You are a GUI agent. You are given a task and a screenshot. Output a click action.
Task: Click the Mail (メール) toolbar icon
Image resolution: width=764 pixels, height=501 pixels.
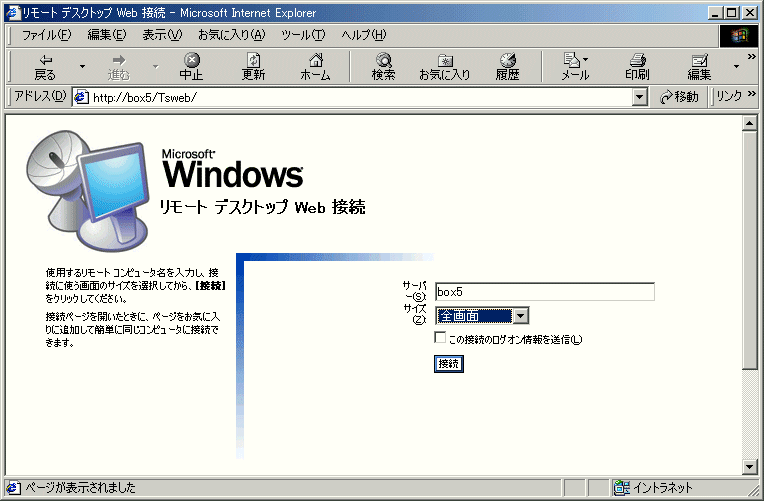(x=573, y=66)
